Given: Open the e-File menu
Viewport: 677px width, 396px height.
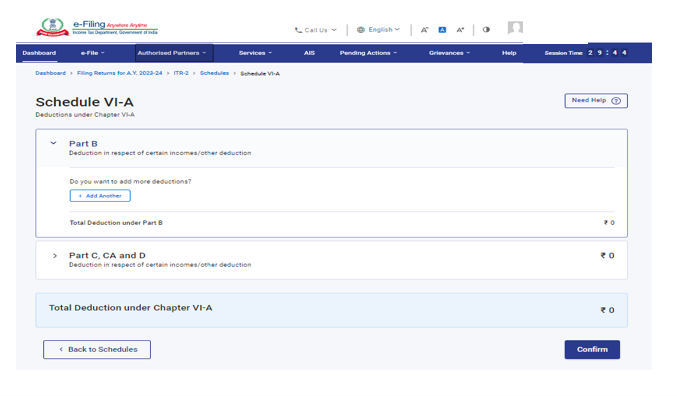Looking at the screenshot, I should pyautogui.click(x=93, y=53).
